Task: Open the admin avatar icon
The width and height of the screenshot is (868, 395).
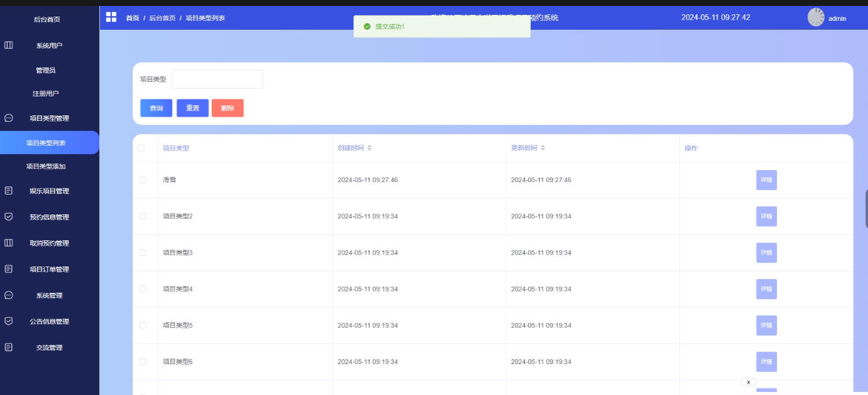Action: coord(816,17)
